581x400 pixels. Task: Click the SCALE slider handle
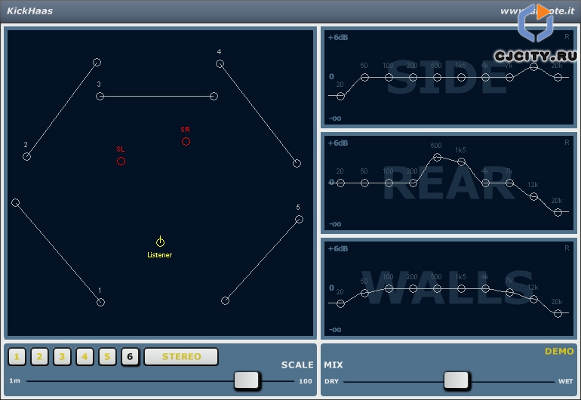pyautogui.click(x=247, y=380)
